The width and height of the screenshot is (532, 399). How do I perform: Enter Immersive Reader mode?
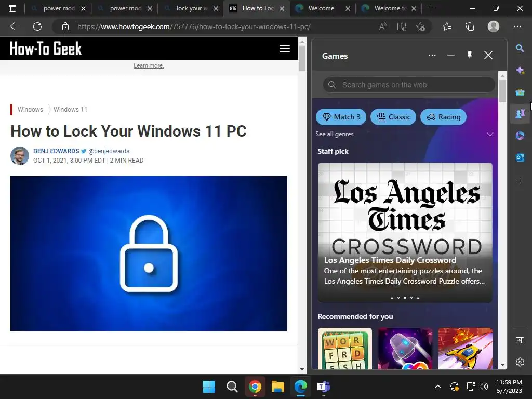[402, 26]
